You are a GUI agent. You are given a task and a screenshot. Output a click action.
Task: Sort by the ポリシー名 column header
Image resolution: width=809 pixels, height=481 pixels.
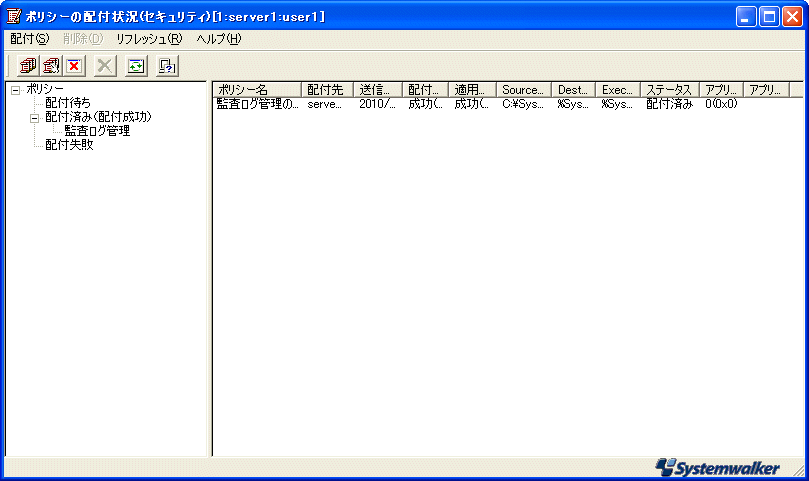point(257,90)
